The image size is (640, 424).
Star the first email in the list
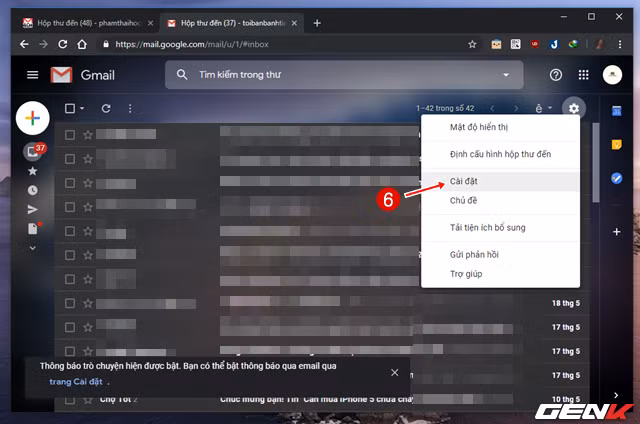click(x=88, y=135)
